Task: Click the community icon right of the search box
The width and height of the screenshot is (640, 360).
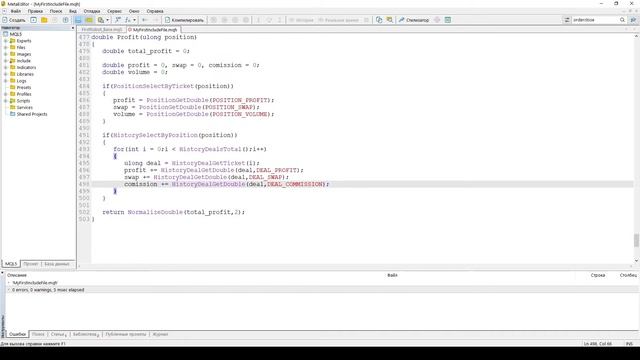Action: (633, 20)
